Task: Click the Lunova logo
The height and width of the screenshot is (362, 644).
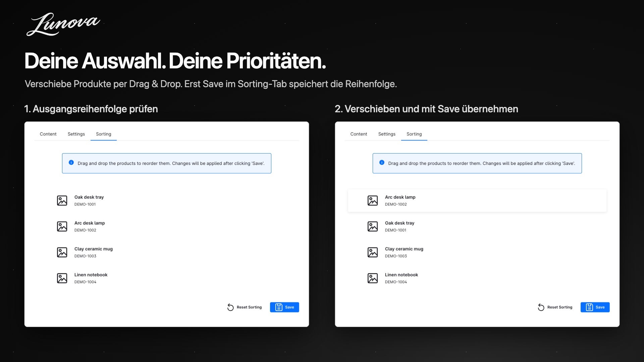Action: 63,24
